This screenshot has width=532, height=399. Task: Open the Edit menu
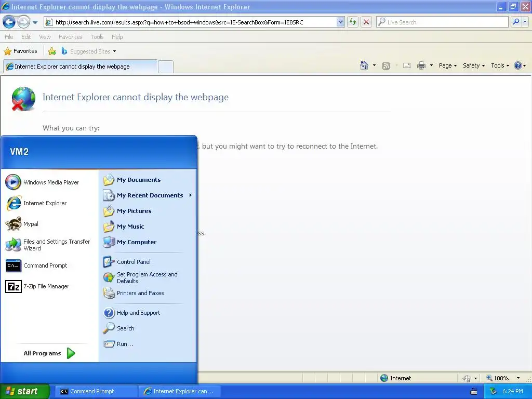coord(26,37)
